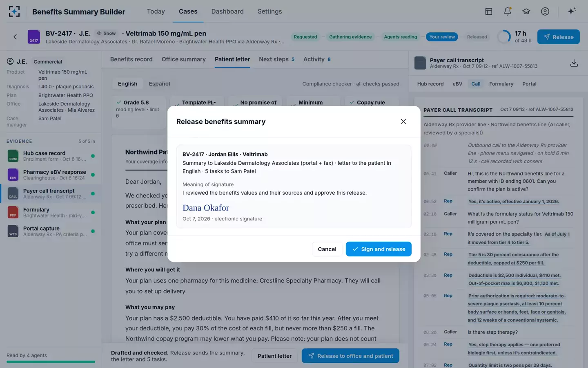This screenshot has width=588, height=368.
Task: Show the Formulary source tab
Action: point(501,84)
